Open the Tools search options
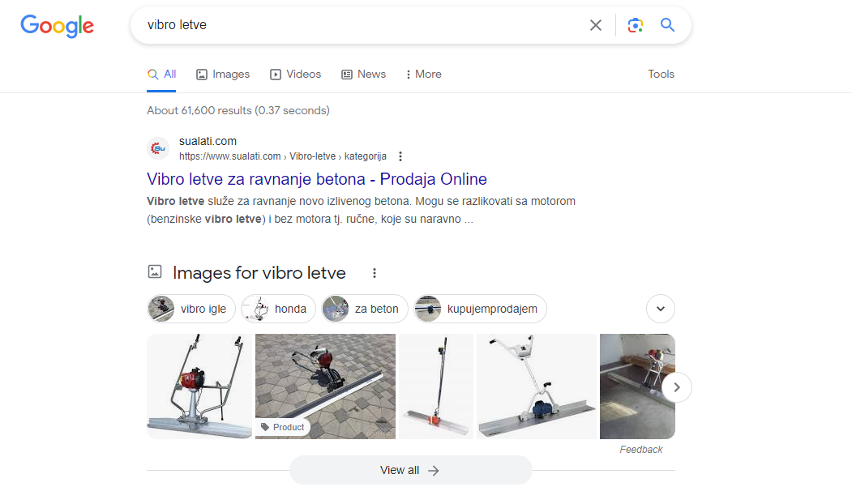 [661, 74]
